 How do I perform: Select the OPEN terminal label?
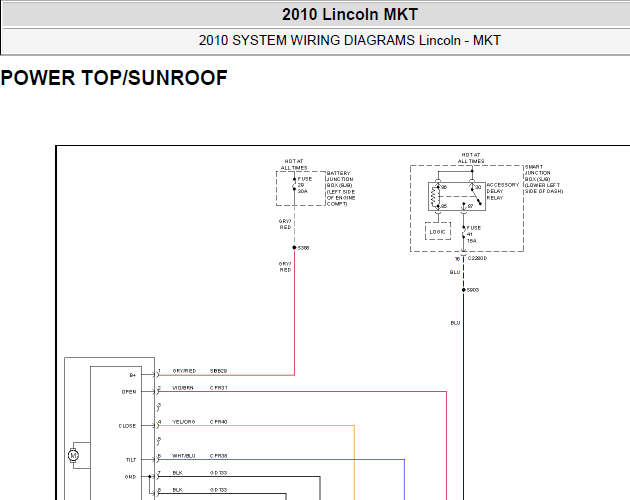pyautogui.click(x=129, y=391)
